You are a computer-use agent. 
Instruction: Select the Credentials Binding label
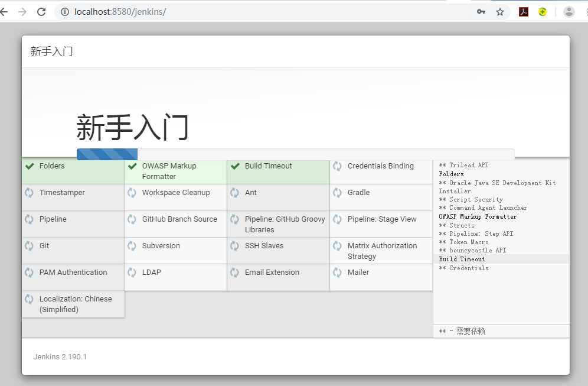[x=381, y=166]
